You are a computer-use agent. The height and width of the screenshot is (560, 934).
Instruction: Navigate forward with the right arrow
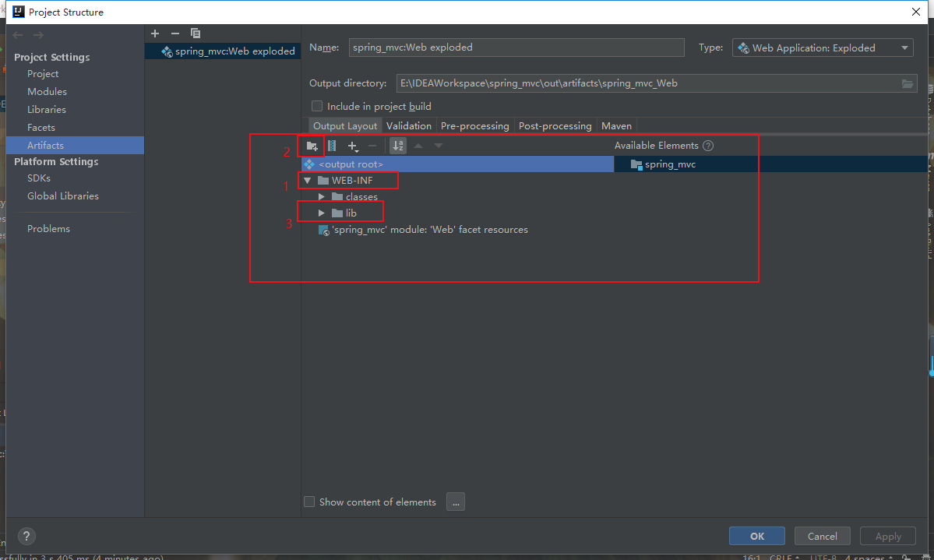click(38, 35)
